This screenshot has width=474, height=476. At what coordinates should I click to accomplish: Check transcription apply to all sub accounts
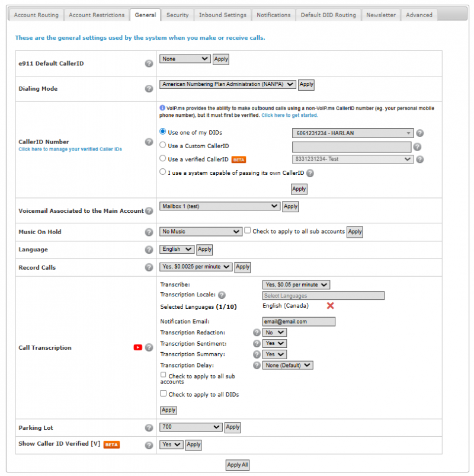pos(164,375)
